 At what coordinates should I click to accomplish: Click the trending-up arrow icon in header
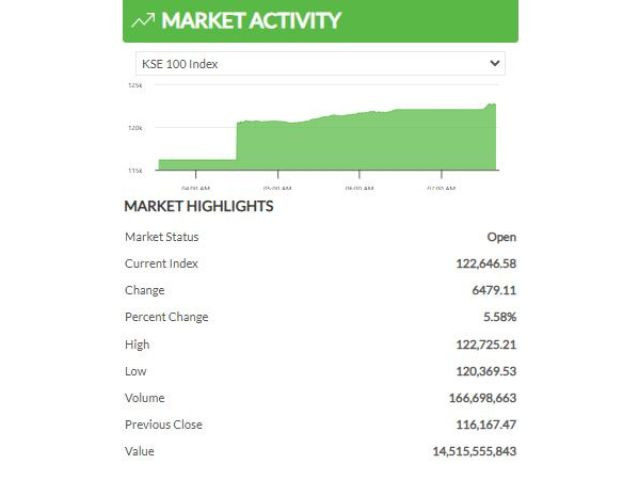click(143, 20)
